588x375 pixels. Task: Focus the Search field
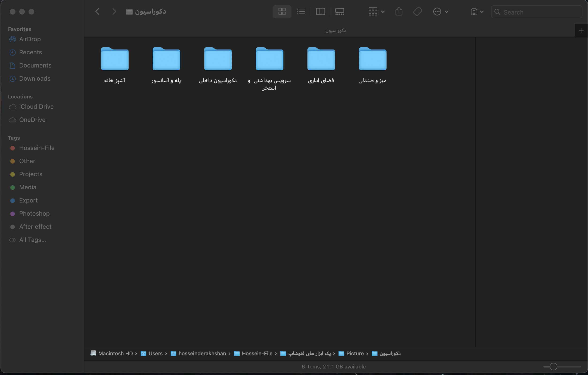pos(536,12)
